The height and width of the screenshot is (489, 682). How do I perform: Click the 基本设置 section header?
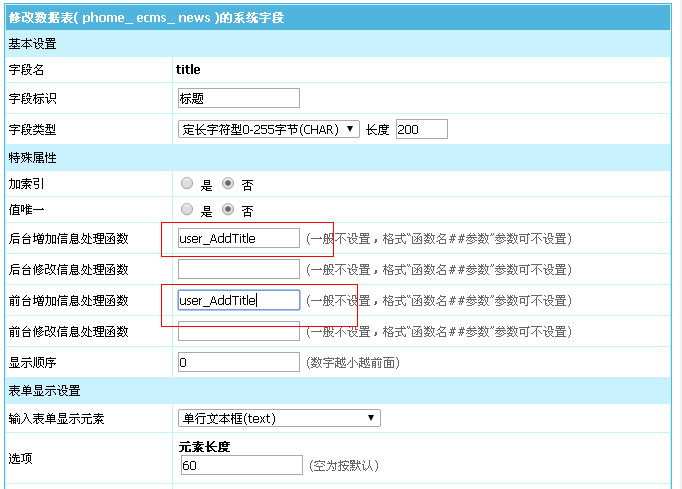point(33,44)
